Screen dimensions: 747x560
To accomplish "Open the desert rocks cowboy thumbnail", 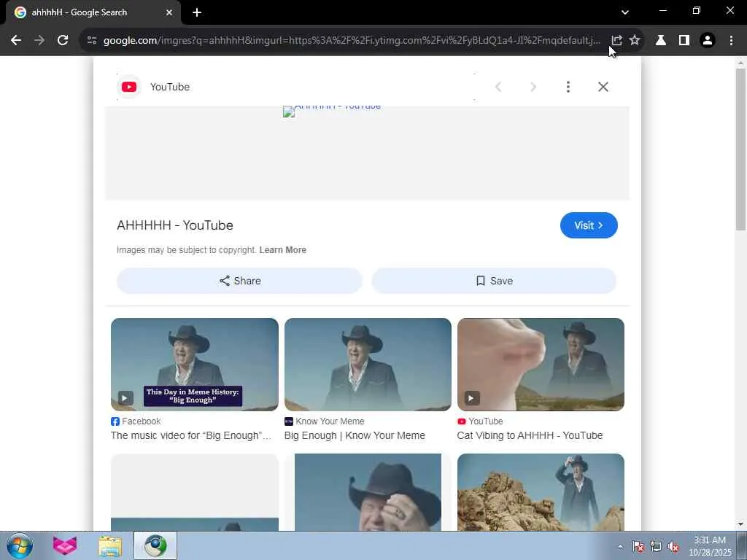I will (x=541, y=492).
